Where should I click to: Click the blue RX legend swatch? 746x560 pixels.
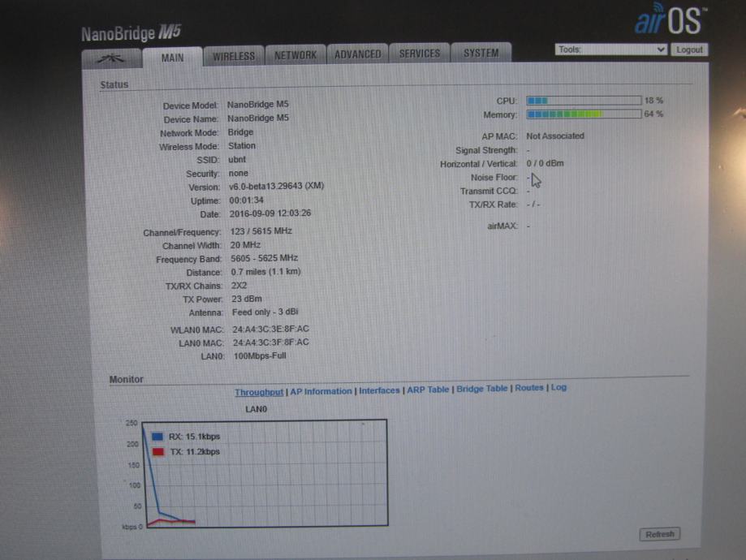[157, 437]
